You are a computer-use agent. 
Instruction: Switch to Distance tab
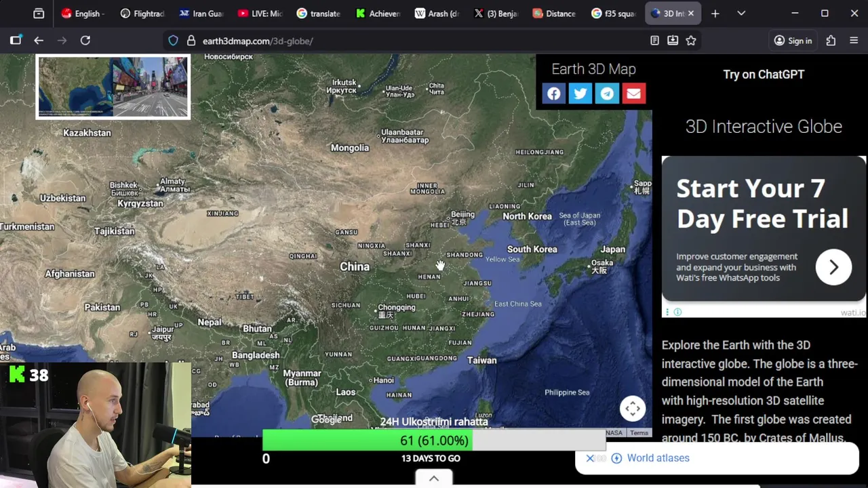pos(555,14)
